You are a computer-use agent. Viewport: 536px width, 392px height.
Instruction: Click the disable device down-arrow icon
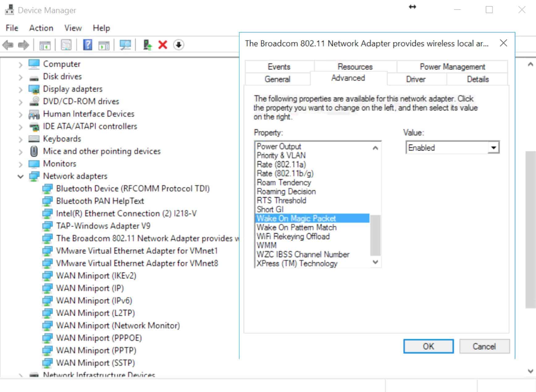[x=179, y=45]
